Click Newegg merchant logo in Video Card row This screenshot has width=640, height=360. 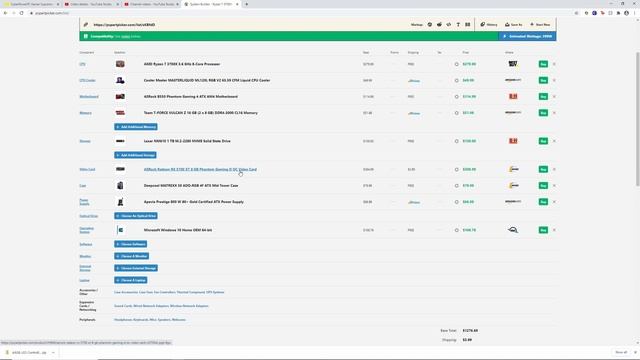[x=513, y=169]
